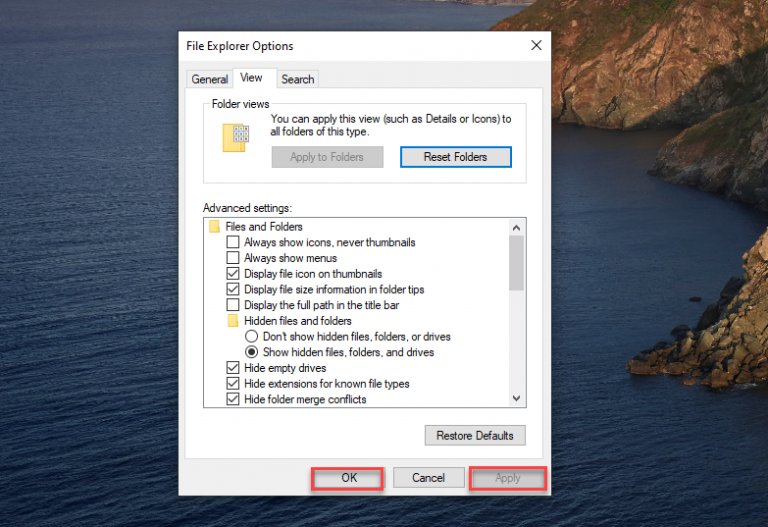Check the Always show menus option
The width and height of the screenshot is (768, 527).
[x=233, y=258]
